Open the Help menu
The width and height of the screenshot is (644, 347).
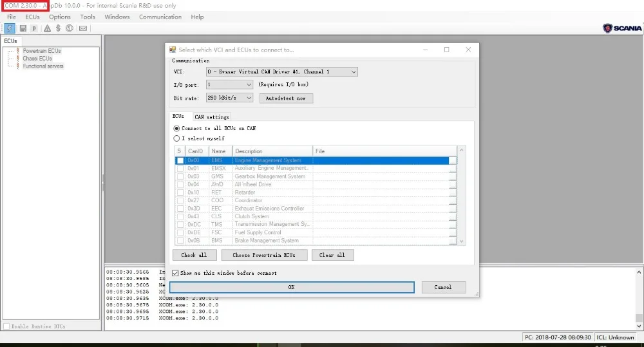[x=197, y=17]
